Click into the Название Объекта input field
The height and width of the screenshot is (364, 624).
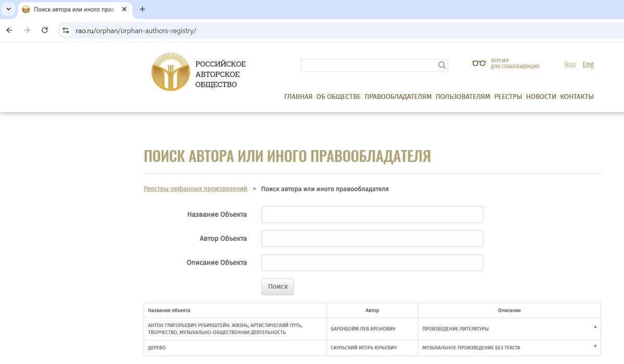372,214
